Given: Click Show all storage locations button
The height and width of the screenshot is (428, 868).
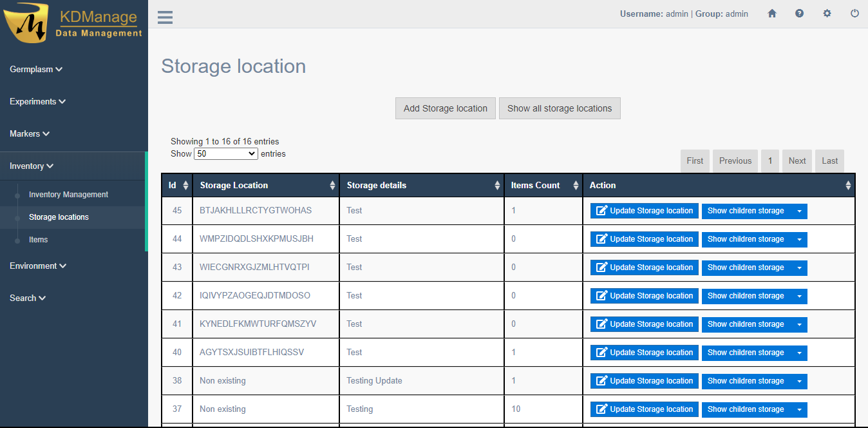Looking at the screenshot, I should [x=559, y=108].
